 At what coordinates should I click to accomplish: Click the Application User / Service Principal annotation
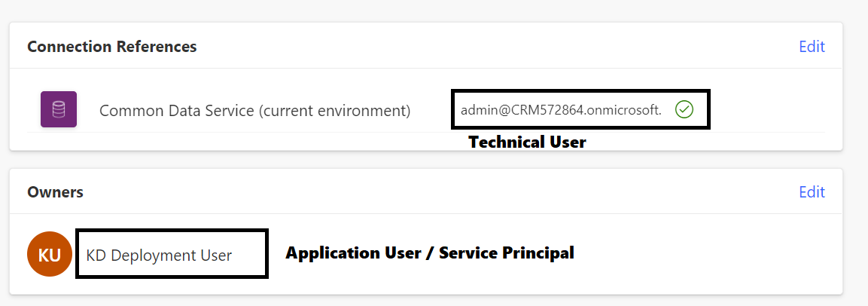point(430,253)
